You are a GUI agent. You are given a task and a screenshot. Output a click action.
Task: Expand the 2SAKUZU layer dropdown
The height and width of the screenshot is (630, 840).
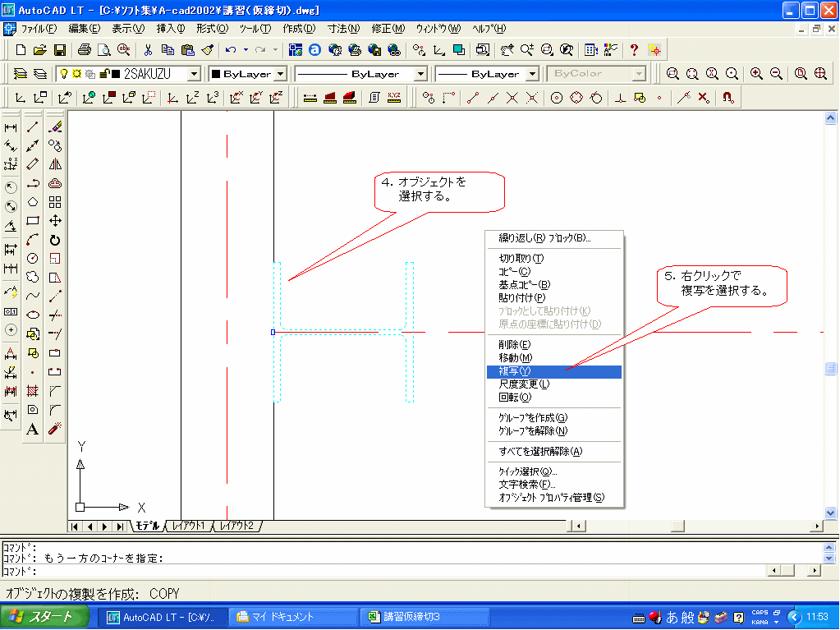point(195,73)
